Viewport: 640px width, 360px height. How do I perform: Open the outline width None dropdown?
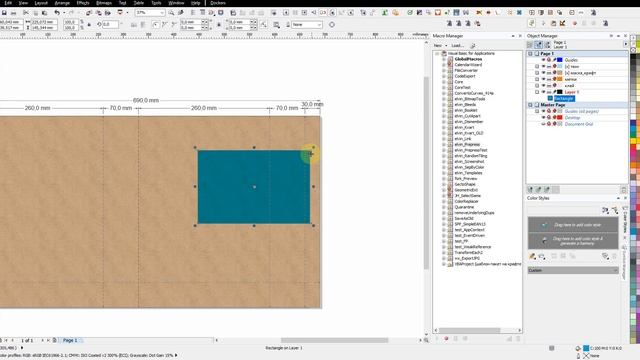coord(319,25)
